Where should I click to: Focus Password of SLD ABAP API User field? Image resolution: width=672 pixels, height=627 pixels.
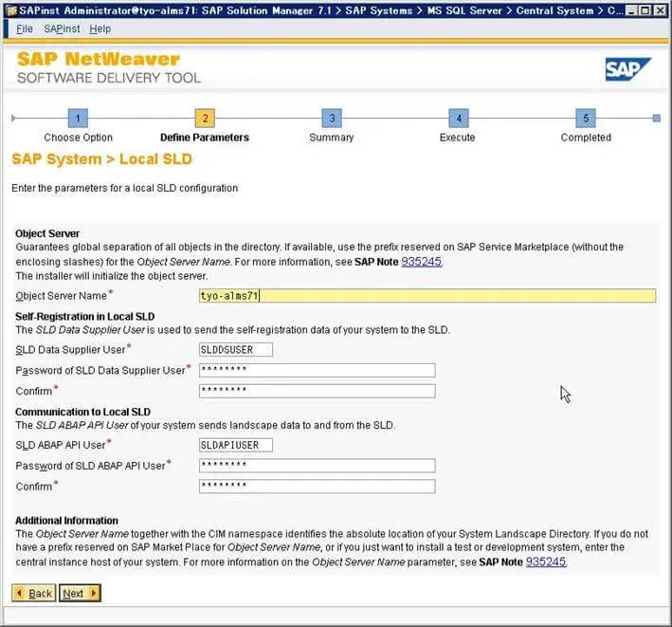point(318,466)
